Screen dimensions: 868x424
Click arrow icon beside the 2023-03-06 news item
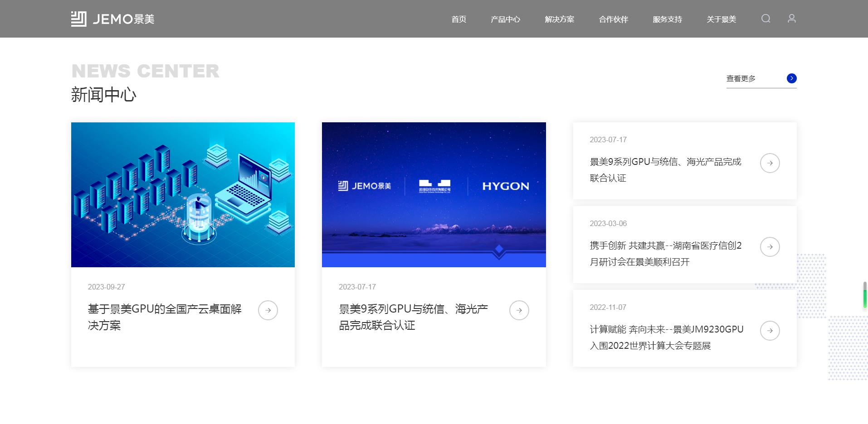click(770, 247)
